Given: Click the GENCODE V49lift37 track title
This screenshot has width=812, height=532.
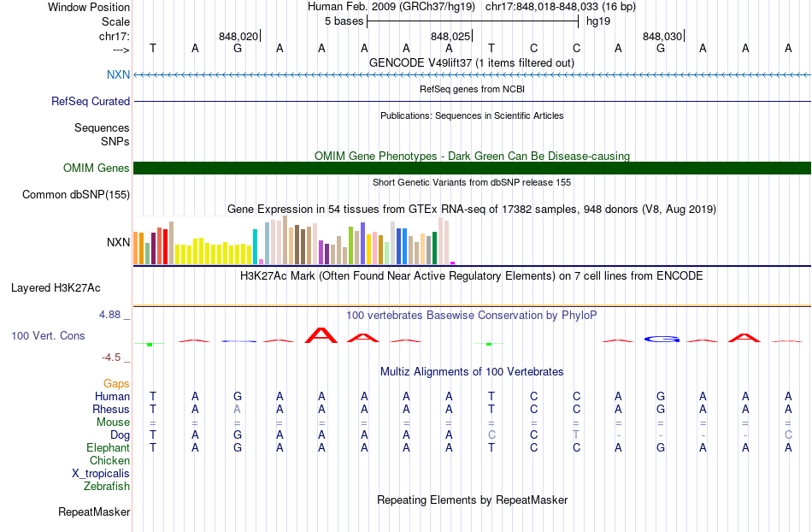Looking at the screenshot, I should coord(472,62).
